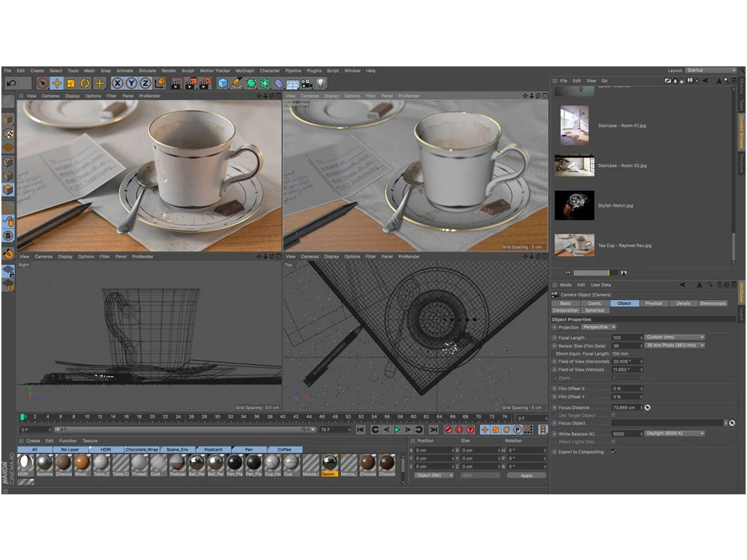The image size is (747, 560).
Task: Select the Coffee material layer tab
Action: click(284, 449)
